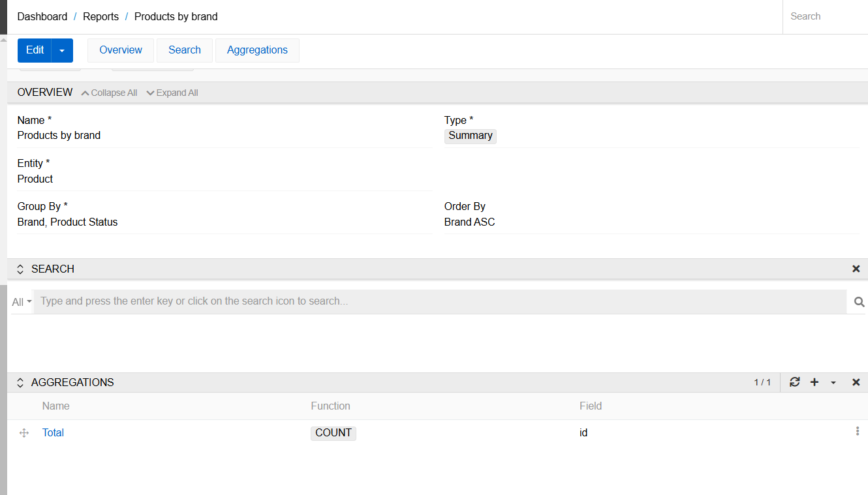Go to the Overview tab
Image resolution: width=868 pixels, height=495 pixels.
click(121, 50)
